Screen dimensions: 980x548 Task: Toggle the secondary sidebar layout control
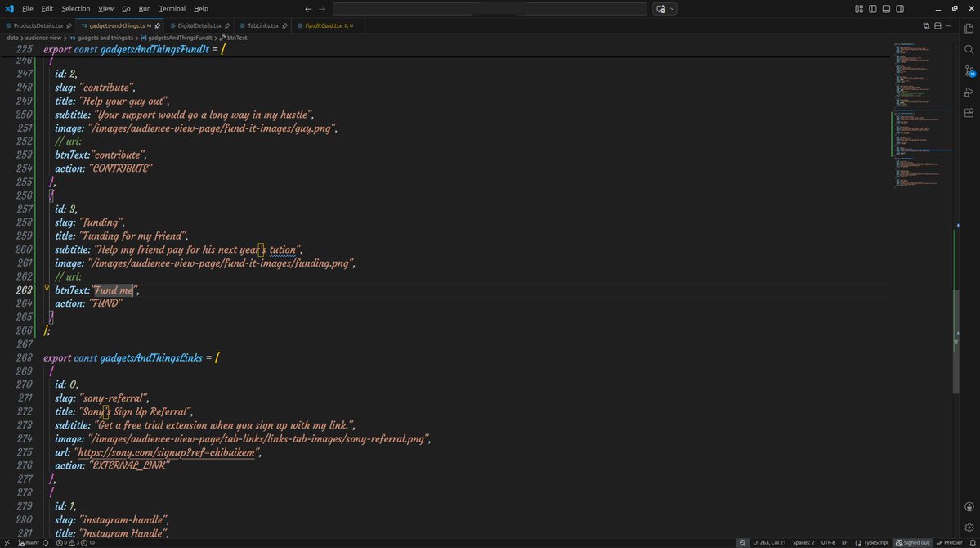(x=900, y=8)
